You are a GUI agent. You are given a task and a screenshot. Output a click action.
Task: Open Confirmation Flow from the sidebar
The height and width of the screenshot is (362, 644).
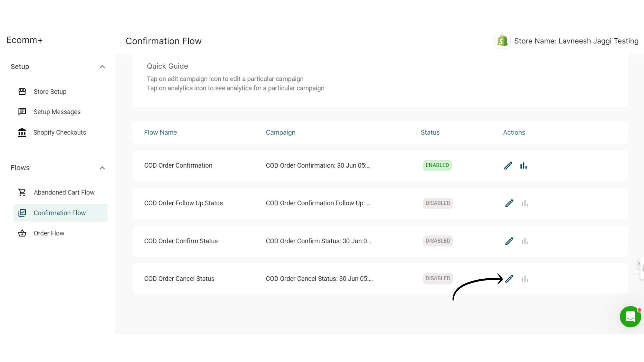pos(60,213)
